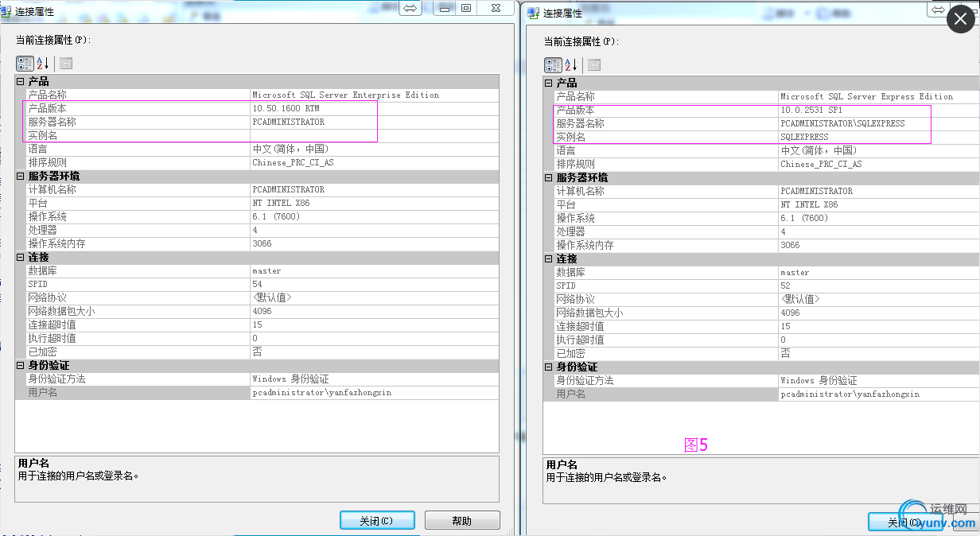Select 'pcadministrator\yanfazhongxin' value in Enterprise window
The height and width of the screenshot is (536, 980).
click(321, 392)
